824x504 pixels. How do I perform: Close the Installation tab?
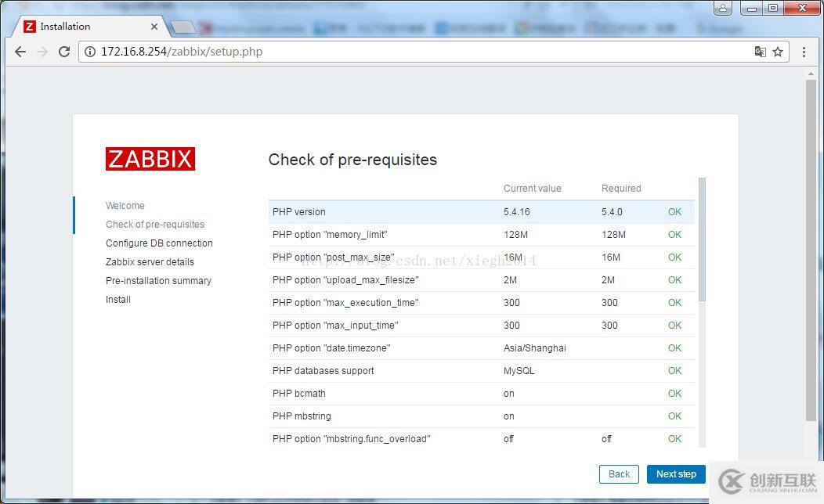(154, 26)
